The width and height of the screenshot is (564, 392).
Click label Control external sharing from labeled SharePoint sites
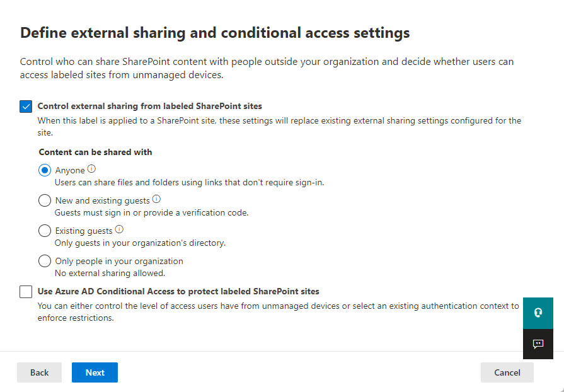tap(149, 107)
